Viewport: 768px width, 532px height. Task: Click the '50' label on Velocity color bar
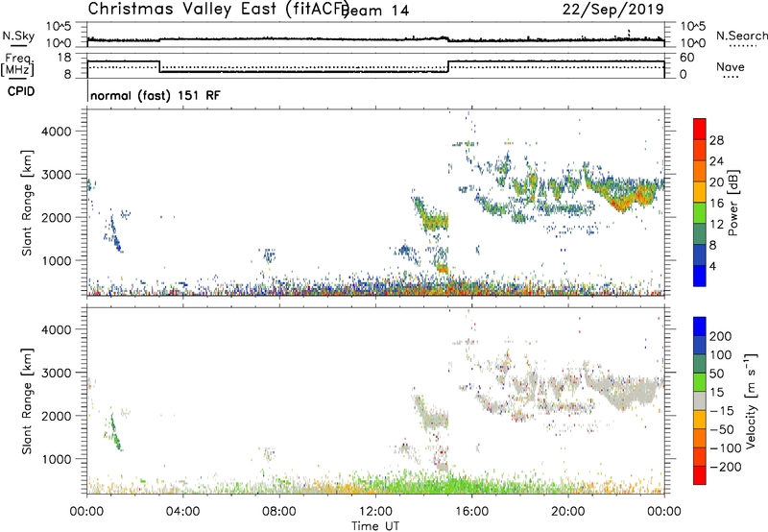[716, 374]
